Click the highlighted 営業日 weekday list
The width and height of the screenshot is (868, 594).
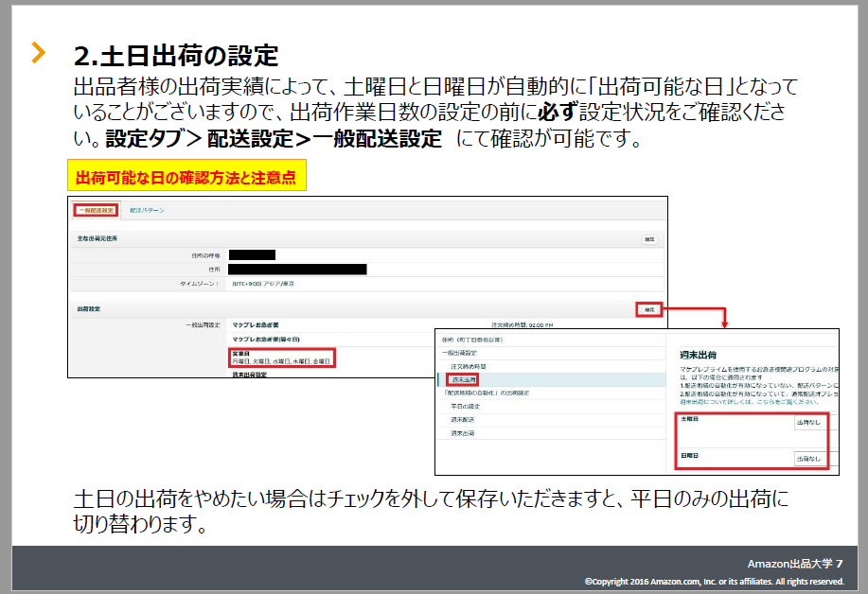(x=283, y=360)
